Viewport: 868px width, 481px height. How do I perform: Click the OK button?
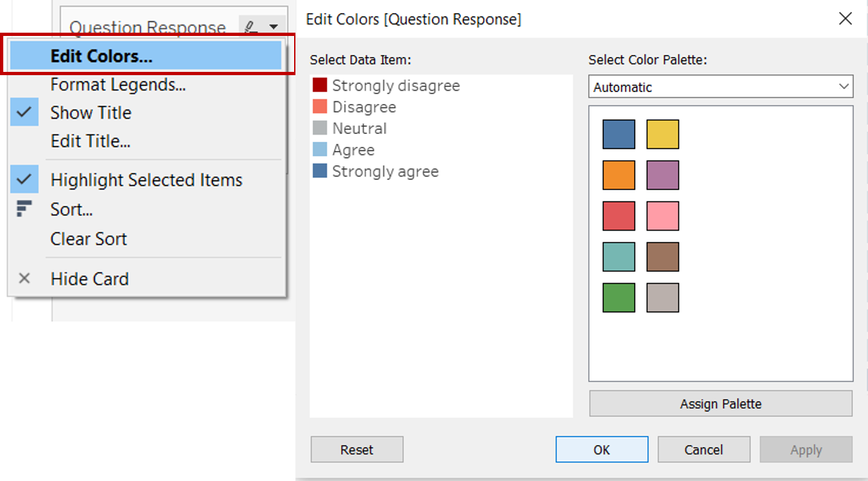click(601, 450)
